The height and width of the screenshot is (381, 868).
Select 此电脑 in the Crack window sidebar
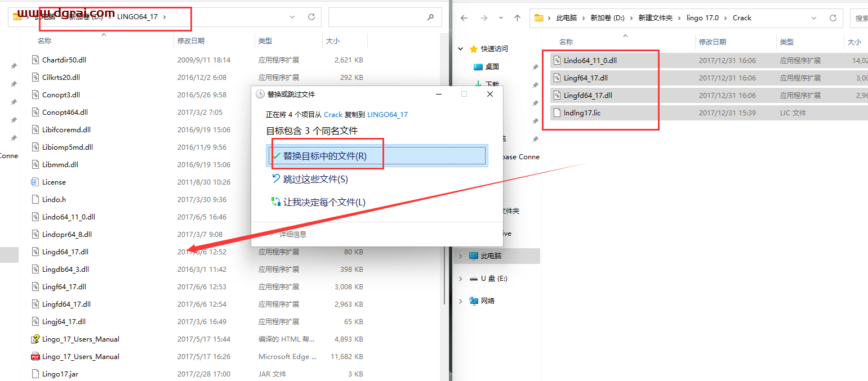point(491,256)
